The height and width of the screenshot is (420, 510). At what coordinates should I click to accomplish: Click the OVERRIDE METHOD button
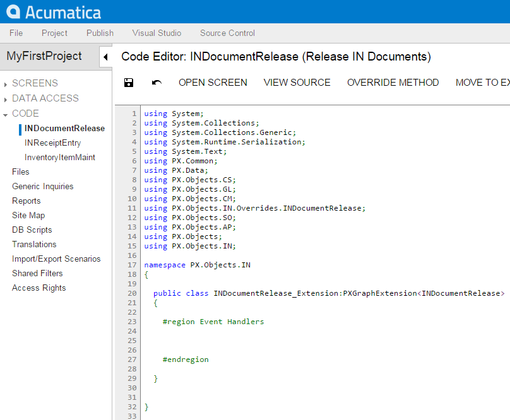click(x=393, y=83)
